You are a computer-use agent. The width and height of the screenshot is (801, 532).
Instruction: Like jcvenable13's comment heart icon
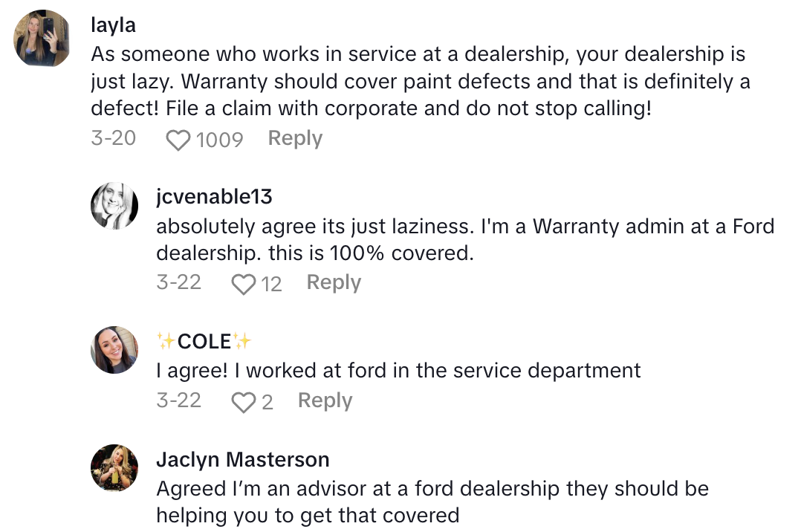tap(243, 284)
